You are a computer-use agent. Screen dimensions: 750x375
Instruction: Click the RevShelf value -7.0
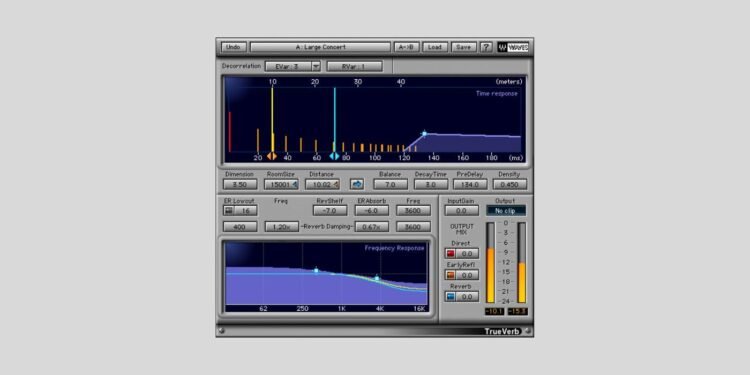330,210
